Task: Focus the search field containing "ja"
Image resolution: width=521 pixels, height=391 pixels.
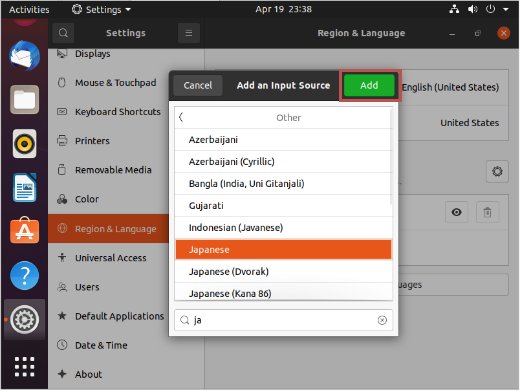Action: (x=283, y=321)
